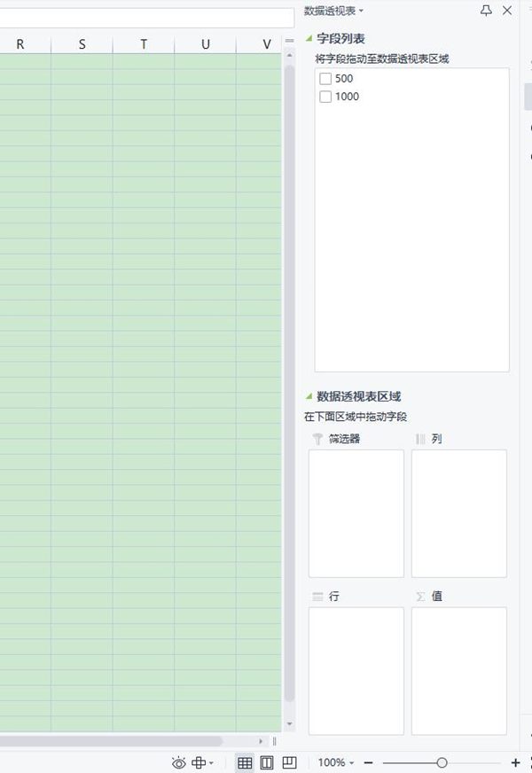Click the zoom out minus button
The height and width of the screenshot is (773, 532).
pos(368,762)
